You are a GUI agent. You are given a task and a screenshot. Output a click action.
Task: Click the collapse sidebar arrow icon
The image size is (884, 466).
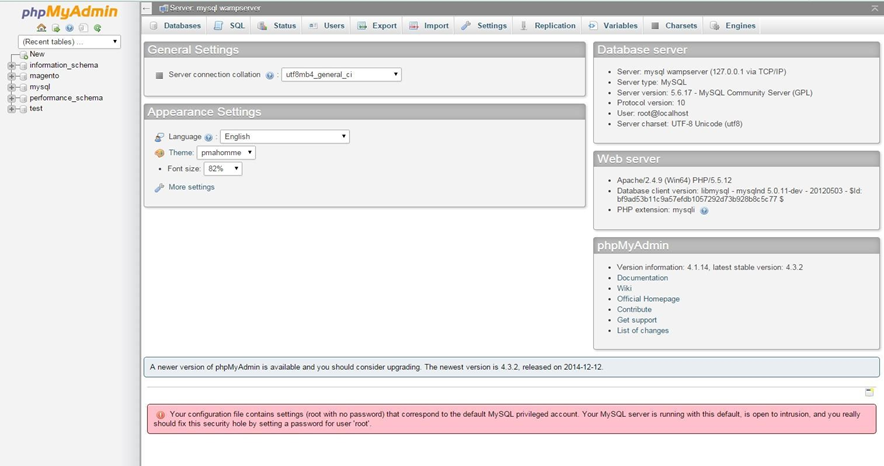click(x=147, y=8)
